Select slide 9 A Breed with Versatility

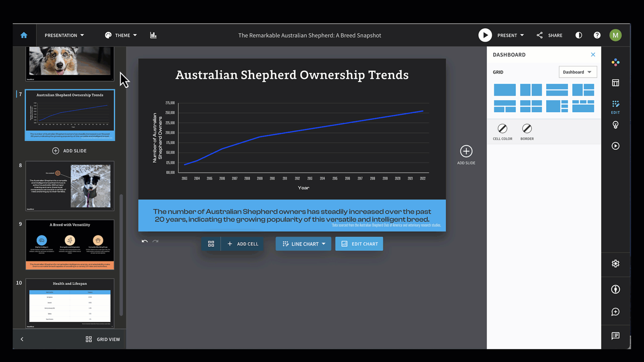tap(70, 245)
